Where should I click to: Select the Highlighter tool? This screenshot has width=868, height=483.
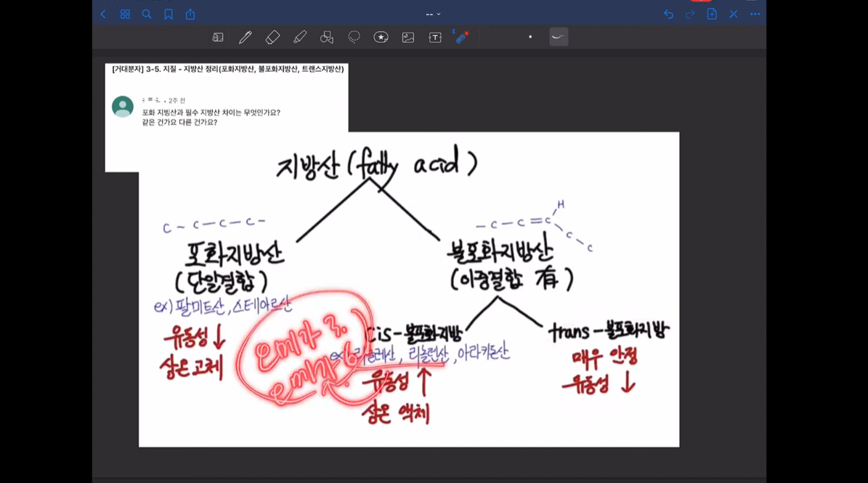pyautogui.click(x=299, y=36)
